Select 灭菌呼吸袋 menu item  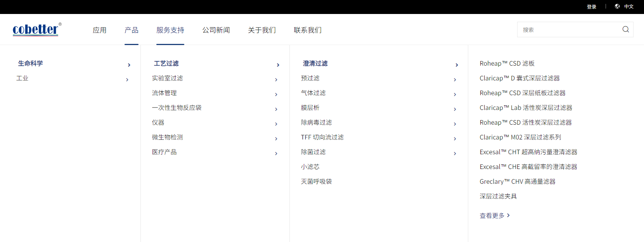316,181
